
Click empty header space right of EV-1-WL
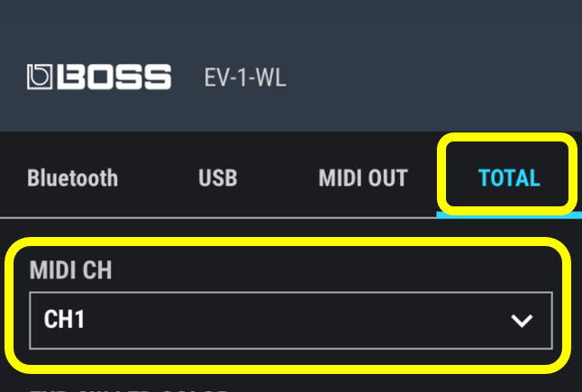(432, 77)
